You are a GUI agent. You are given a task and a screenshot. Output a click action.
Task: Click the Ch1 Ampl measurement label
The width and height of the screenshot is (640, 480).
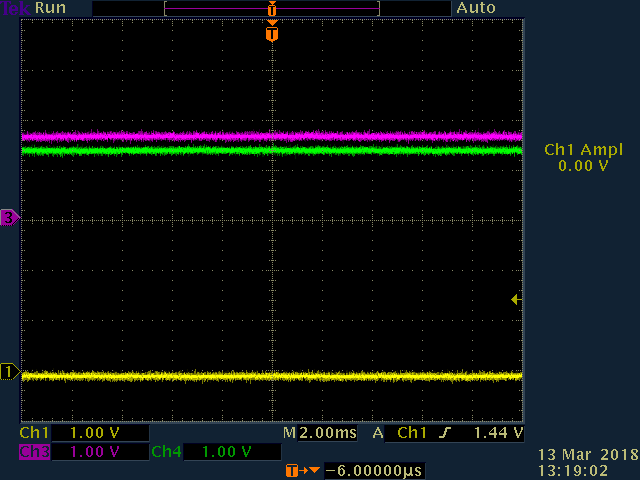pos(584,150)
